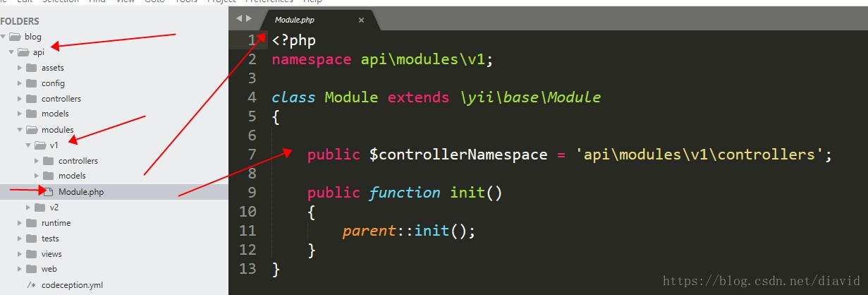Click the assets folder icon
This screenshot has height=295, width=868.
31,68
